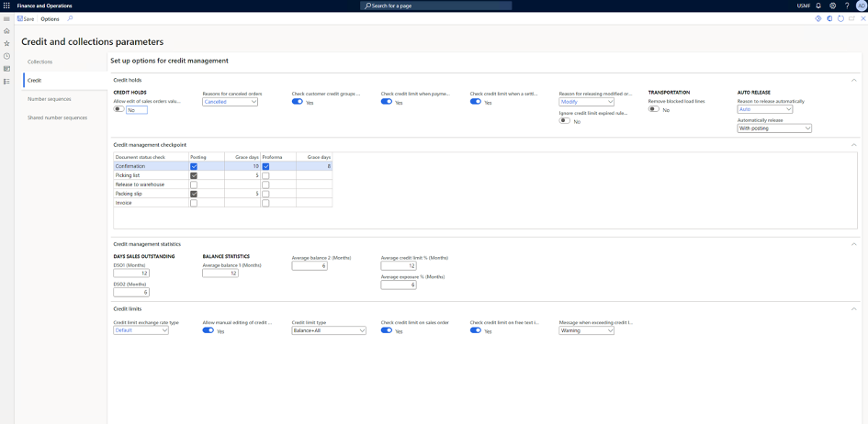The height and width of the screenshot is (424, 868).
Task: Toggle Remove blocked load lines switch
Action: (x=653, y=109)
